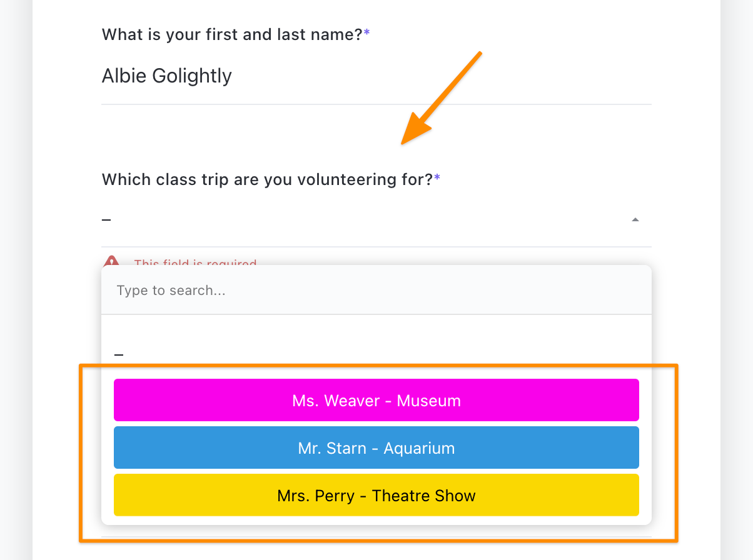Click the 'What is your first and last name?' label
This screenshot has width=753, height=560.
[231, 34]
